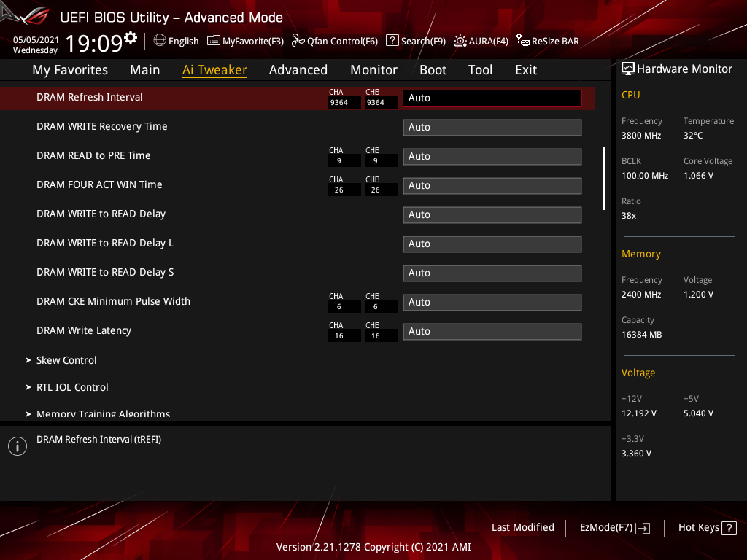Viewport: 747px width, 560px height.
Task: Click the CPU temperature 32°C value
Action: click(x=693, y=136)
